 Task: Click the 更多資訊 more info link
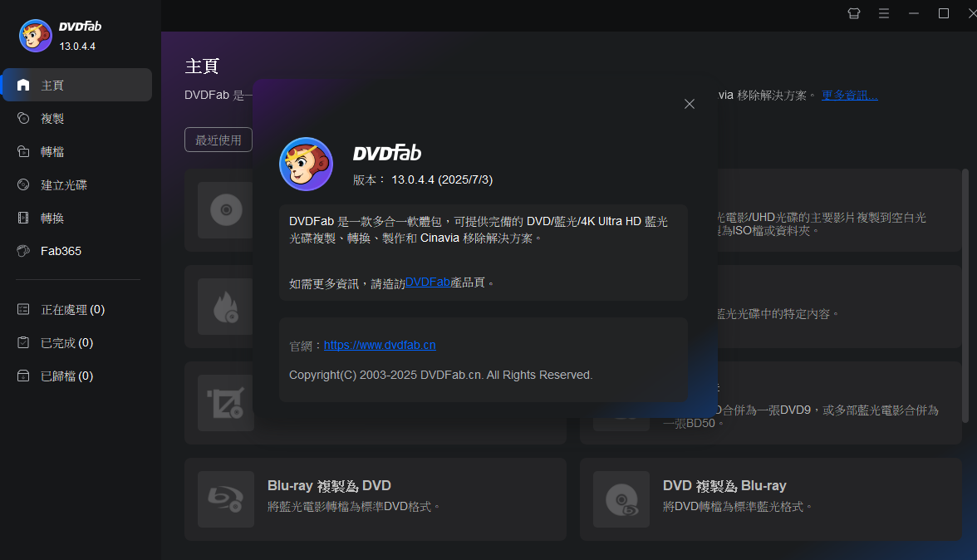tap(849, 96)
